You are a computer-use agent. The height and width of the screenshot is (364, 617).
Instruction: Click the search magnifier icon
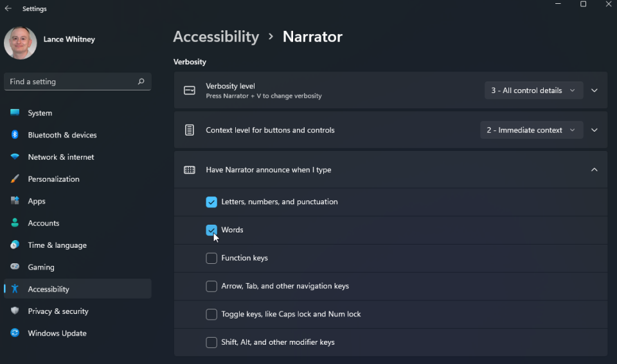(x=141, y=82)
